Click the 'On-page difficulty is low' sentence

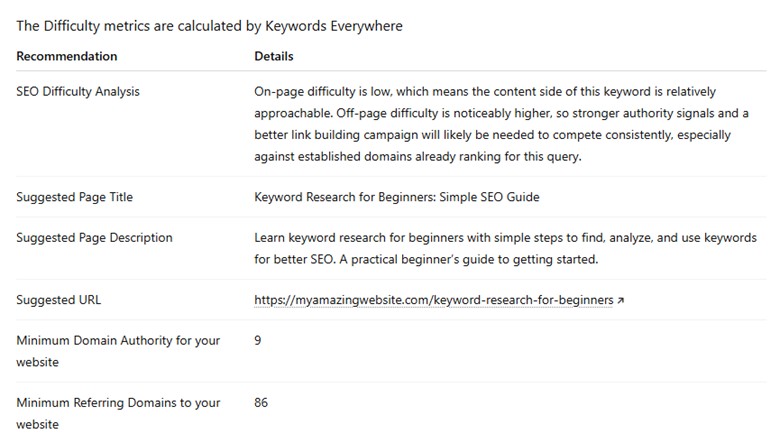click(x=335, y=91)
